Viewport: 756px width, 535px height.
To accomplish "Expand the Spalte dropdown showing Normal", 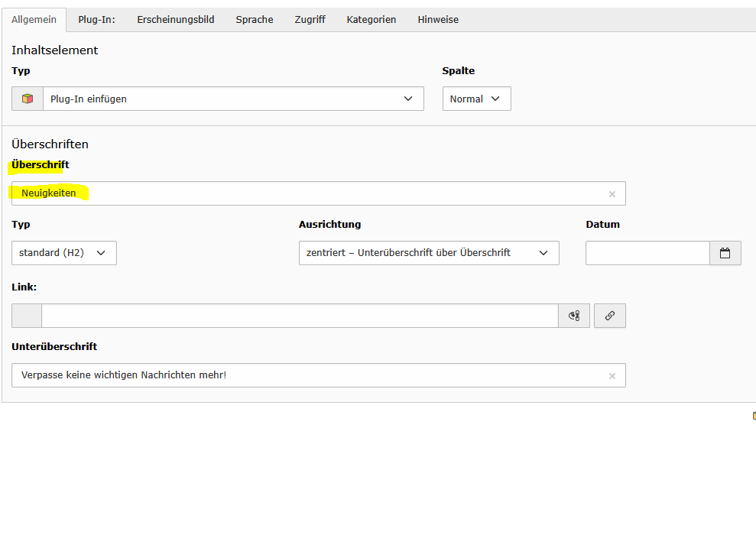I will (476, 99).
